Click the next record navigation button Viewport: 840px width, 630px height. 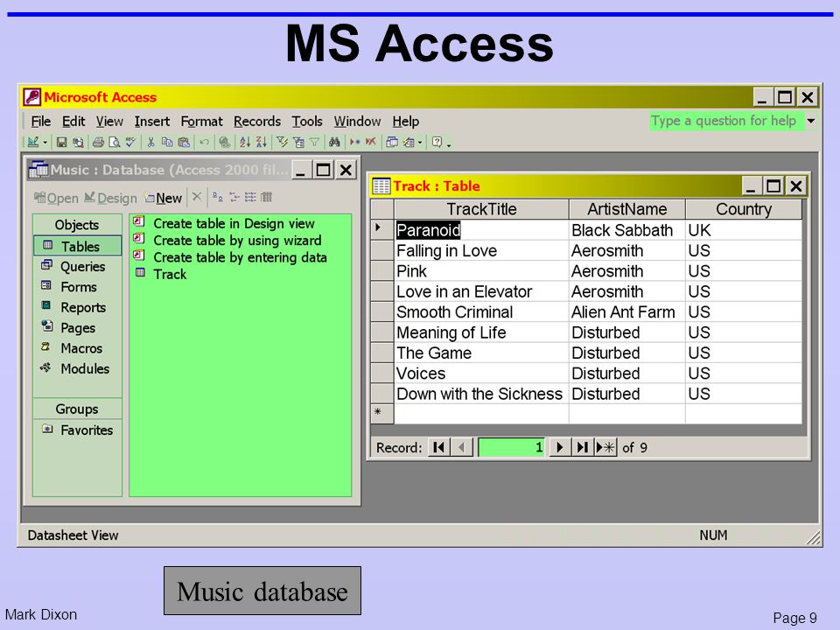tap(559, 447)
